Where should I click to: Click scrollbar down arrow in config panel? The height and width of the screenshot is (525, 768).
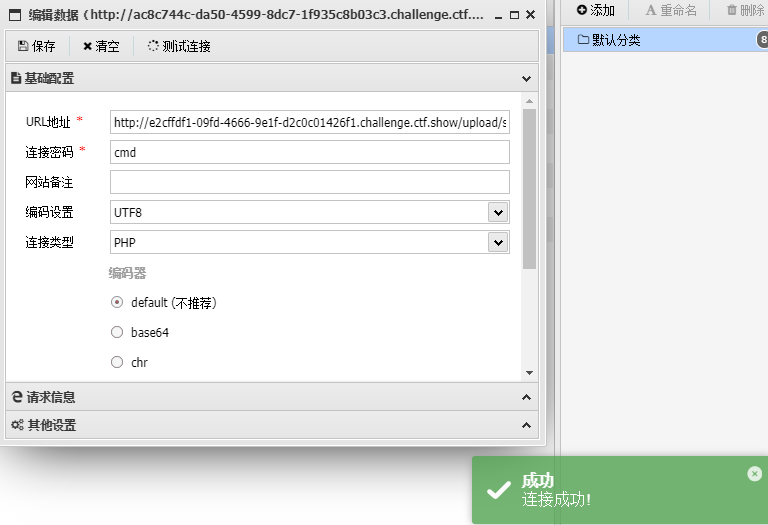tap(529, 373)
